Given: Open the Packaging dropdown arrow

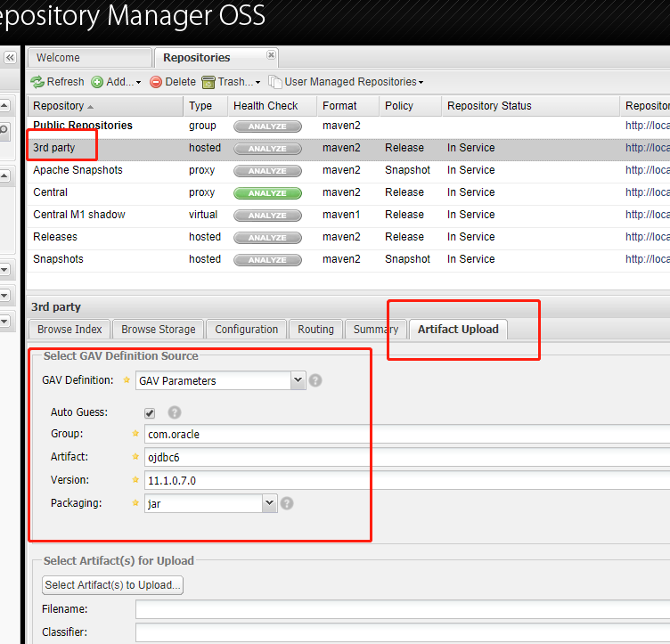Looking at the screenshot, I should coord(270,503).
